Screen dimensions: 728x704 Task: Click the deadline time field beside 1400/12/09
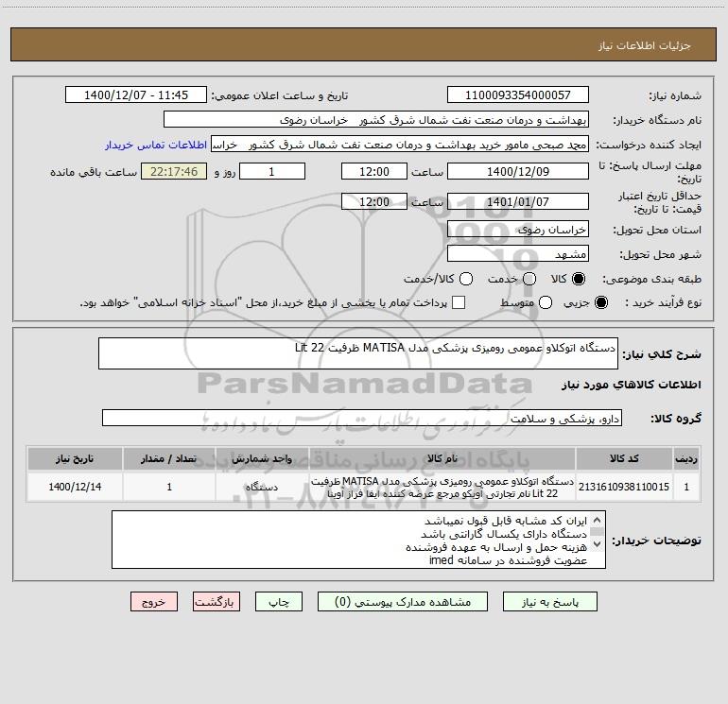coord(374,171)
